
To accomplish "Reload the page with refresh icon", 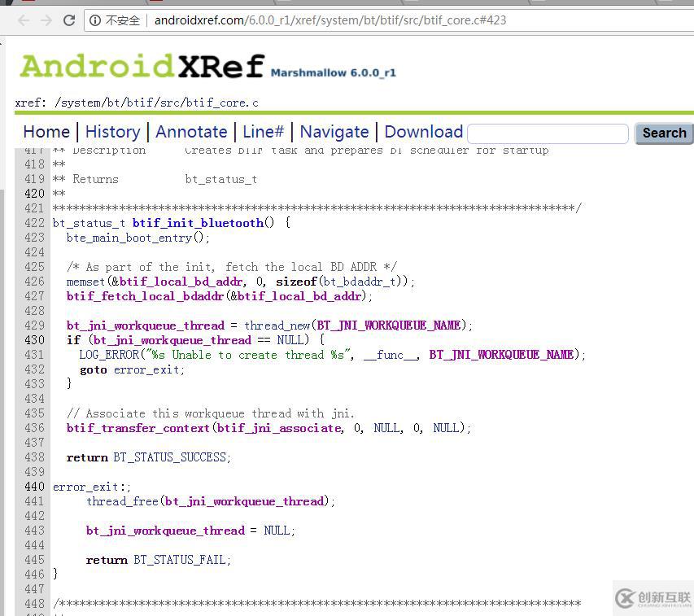I will pos(69,20).
